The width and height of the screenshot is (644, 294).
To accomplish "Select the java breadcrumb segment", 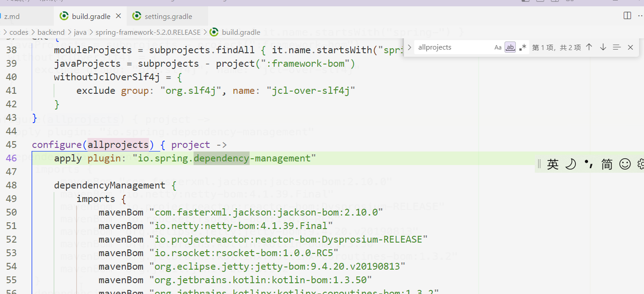I will click(80, 32).
